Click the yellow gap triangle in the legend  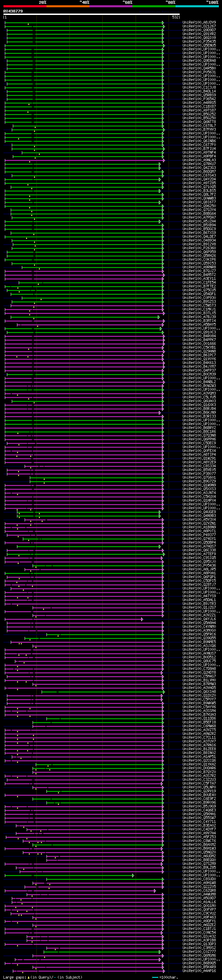pos(28,977)
